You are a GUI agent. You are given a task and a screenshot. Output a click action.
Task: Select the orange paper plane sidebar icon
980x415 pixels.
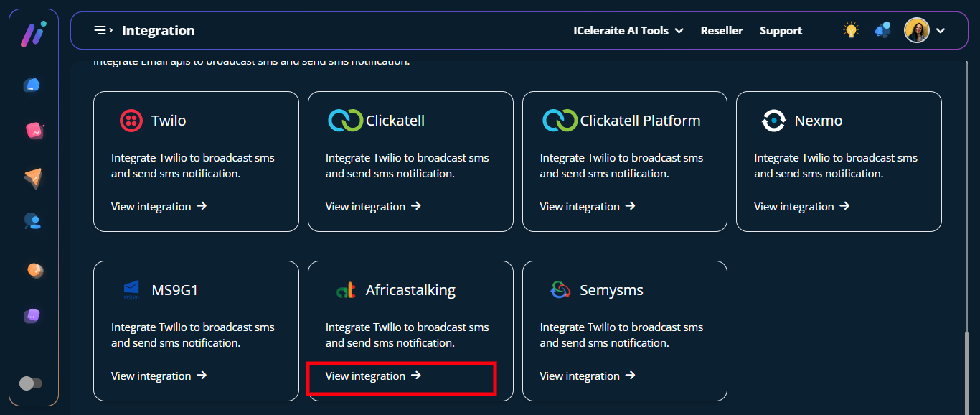point(33,178)
